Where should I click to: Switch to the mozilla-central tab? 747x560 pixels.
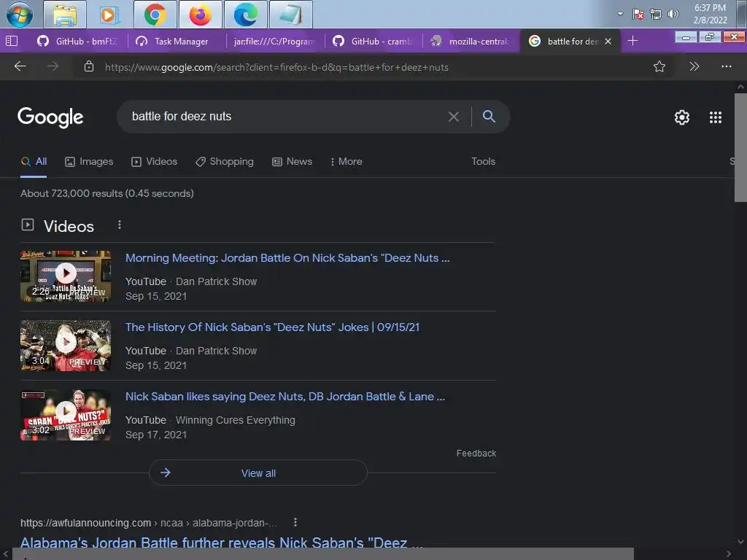471,42
